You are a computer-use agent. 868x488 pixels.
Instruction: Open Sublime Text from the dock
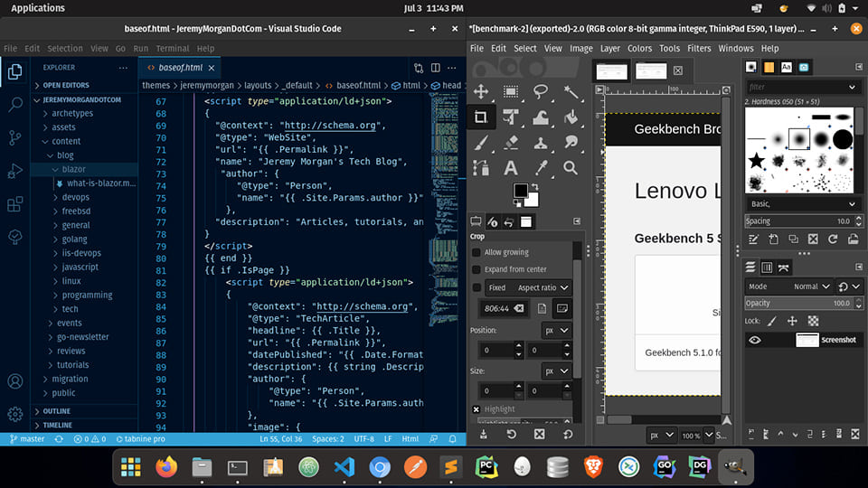tap(450, 467)
